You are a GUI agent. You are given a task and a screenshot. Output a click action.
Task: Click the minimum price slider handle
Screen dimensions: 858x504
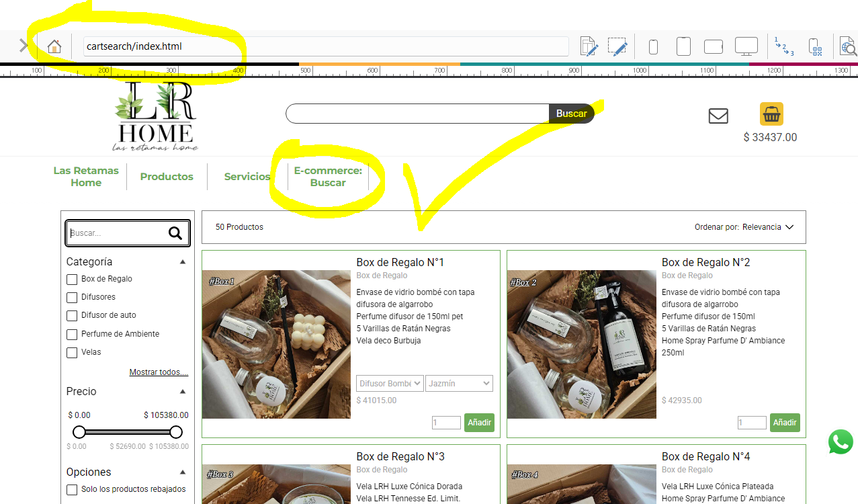(79, 431)
